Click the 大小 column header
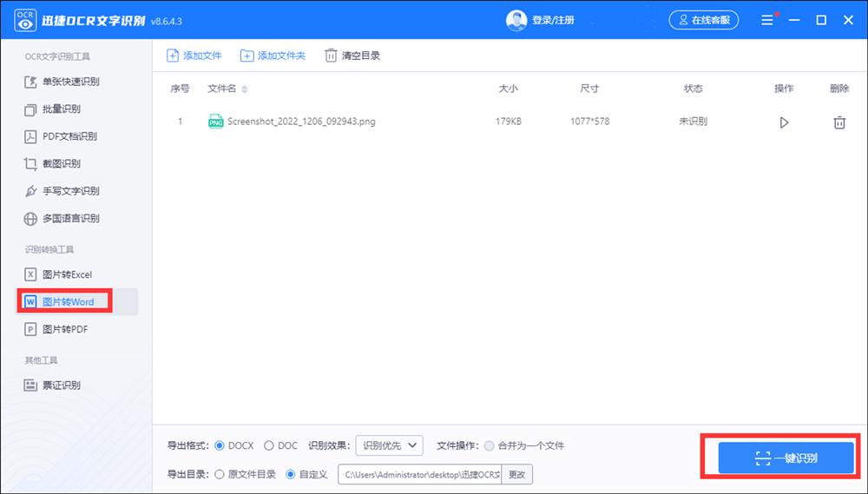Screen dimensions: 868x494 point(508,89)
